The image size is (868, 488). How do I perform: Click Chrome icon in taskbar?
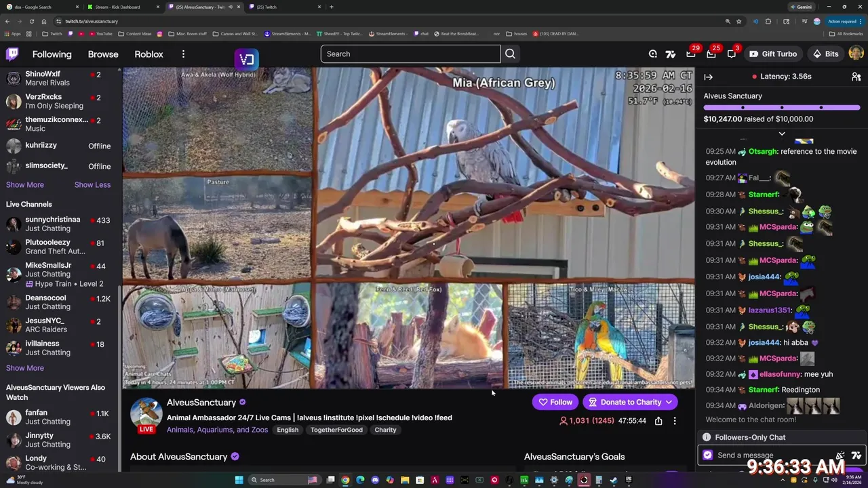click(x=345, y=480)
